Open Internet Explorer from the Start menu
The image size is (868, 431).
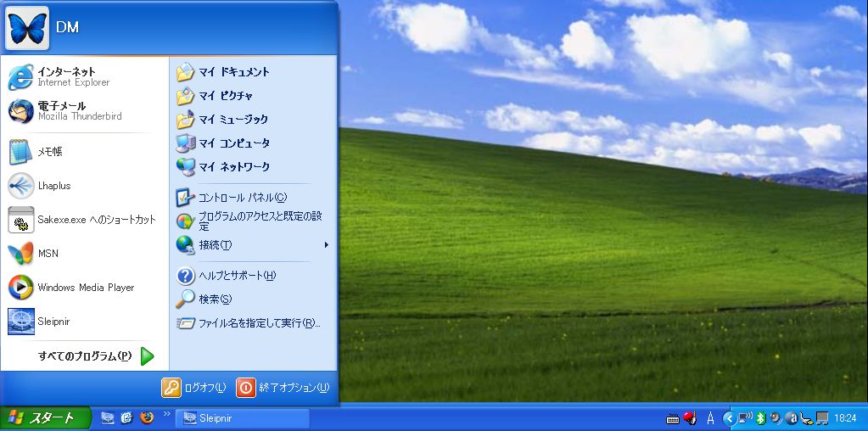[x=84, y=77]
